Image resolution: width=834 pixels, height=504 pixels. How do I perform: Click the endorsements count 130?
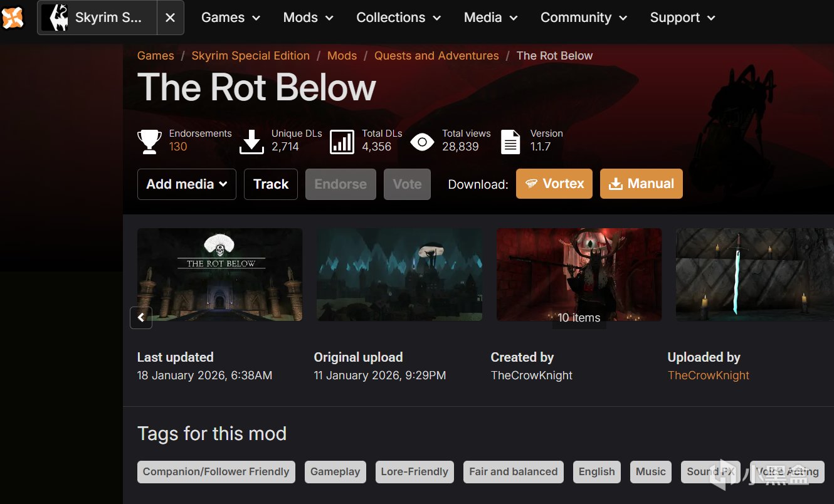(178, 147)
